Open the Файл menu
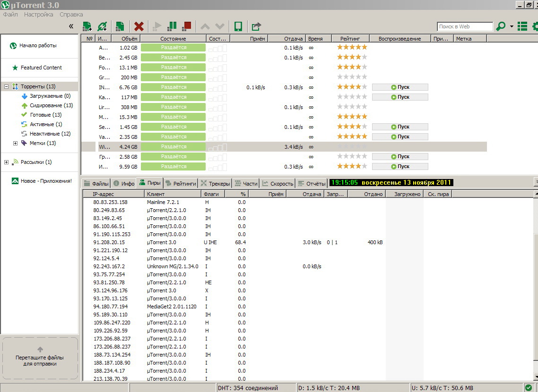Screen dimensions: 538x392 coord(10,14)
